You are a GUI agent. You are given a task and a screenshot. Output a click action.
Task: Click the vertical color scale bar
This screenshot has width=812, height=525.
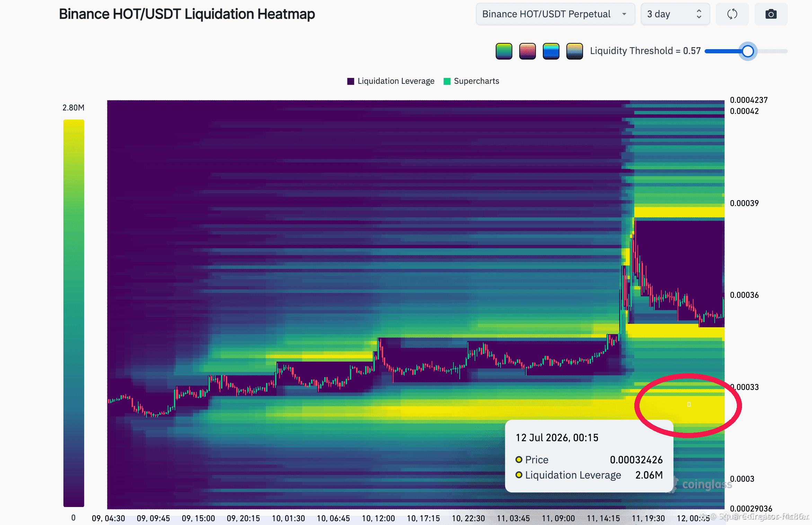(x=74, y=313)
